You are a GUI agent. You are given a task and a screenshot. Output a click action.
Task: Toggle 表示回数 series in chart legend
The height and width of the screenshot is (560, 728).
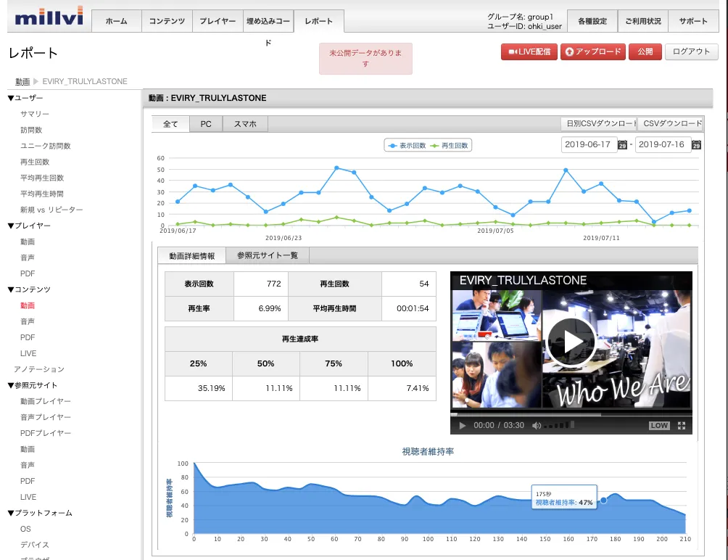[x=408, y=146]
